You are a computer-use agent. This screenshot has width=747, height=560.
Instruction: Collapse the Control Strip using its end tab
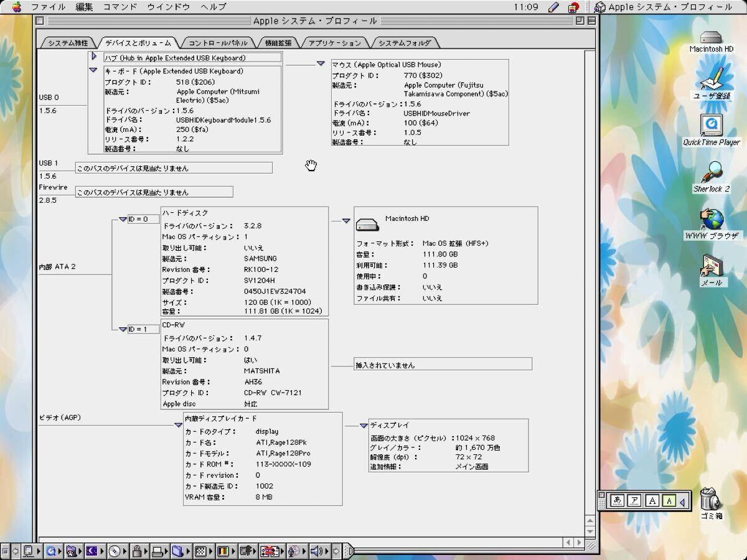point(348,551)
